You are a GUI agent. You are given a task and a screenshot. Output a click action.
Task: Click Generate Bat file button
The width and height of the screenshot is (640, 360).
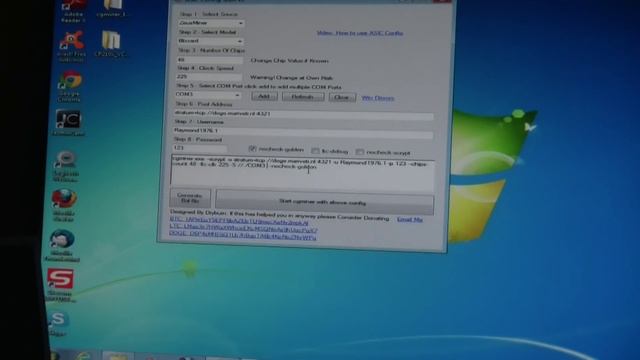click(x=190, y=198)
